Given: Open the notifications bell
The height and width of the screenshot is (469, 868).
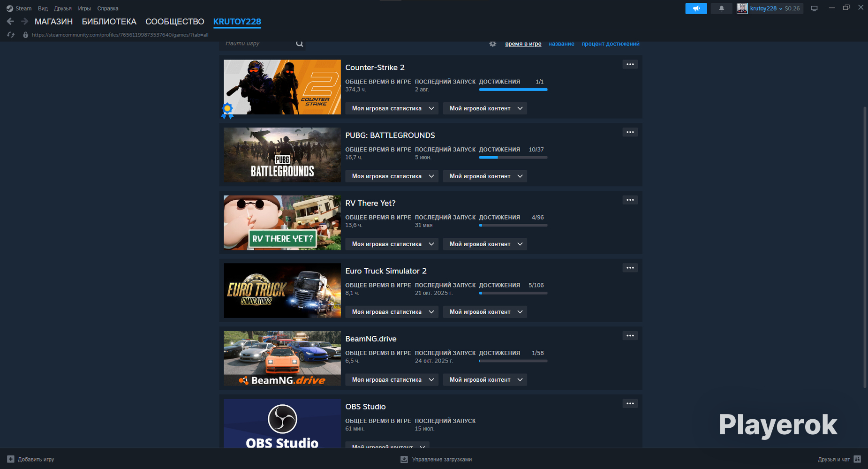Looking at the screenshot, I should [x=721, y=8].
